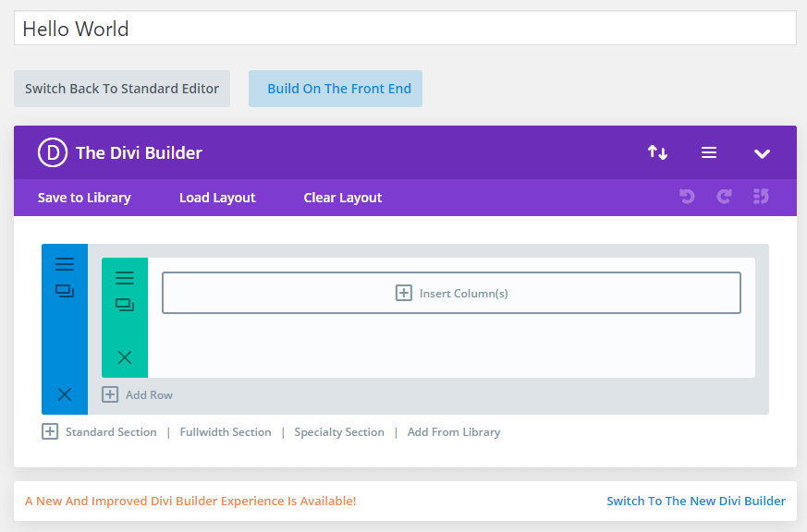Open Switch To The New Divi Builder link
The height and width of the screenshot is (532, 807).
point(696,500)
